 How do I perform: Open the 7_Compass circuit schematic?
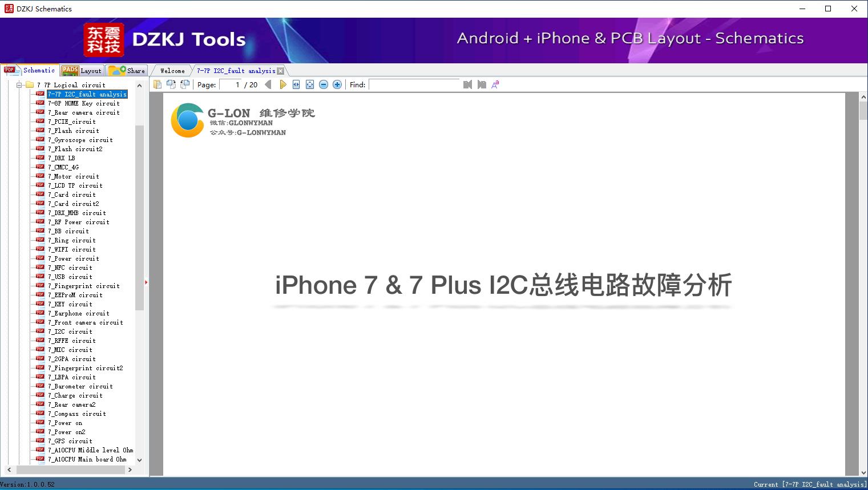[77, 414]
